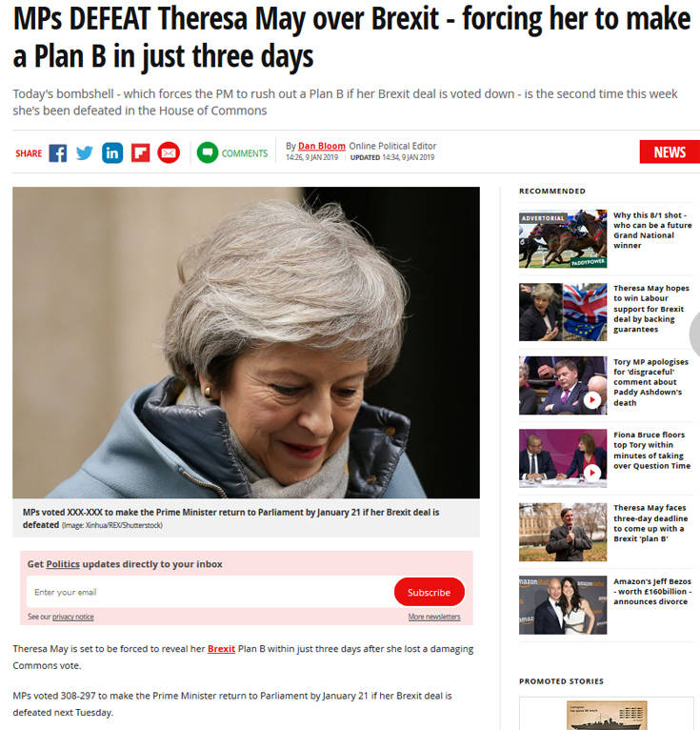Open author Dan Bloom's profile link
The width and height of the screenshot is (700, 730).
[x=321, y=146]
